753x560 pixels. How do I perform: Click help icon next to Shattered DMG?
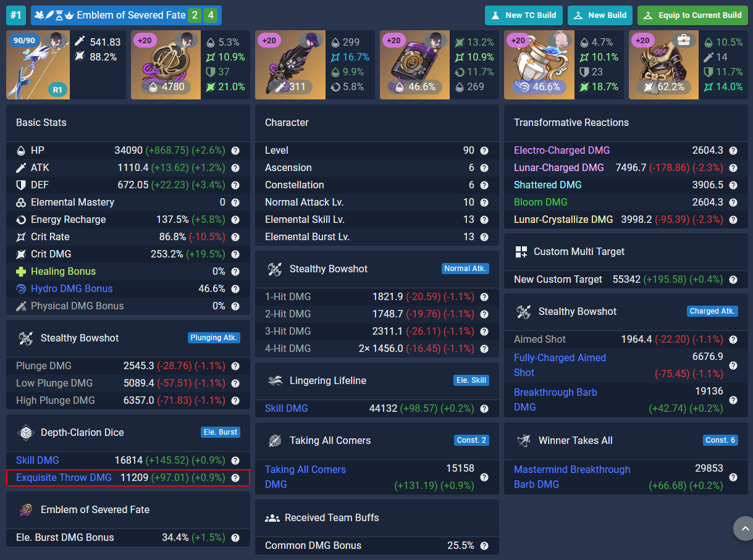[733, 185]
